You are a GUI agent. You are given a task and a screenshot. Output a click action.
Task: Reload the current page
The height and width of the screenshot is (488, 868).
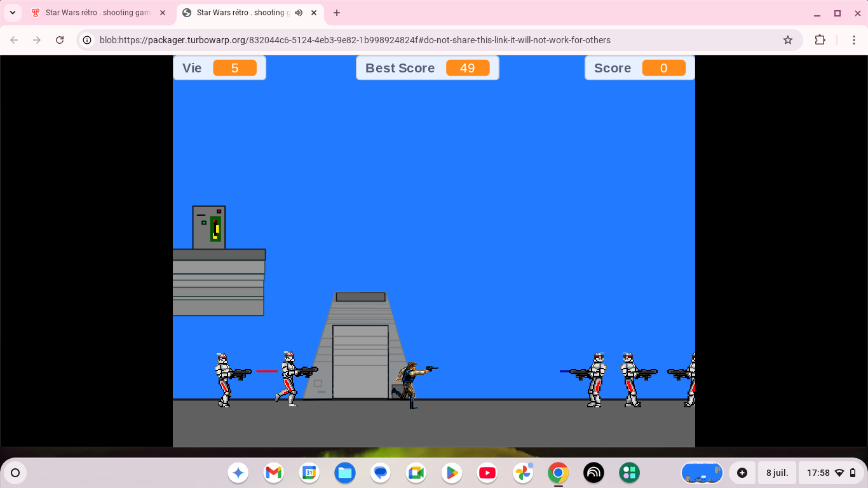point(60,40)
